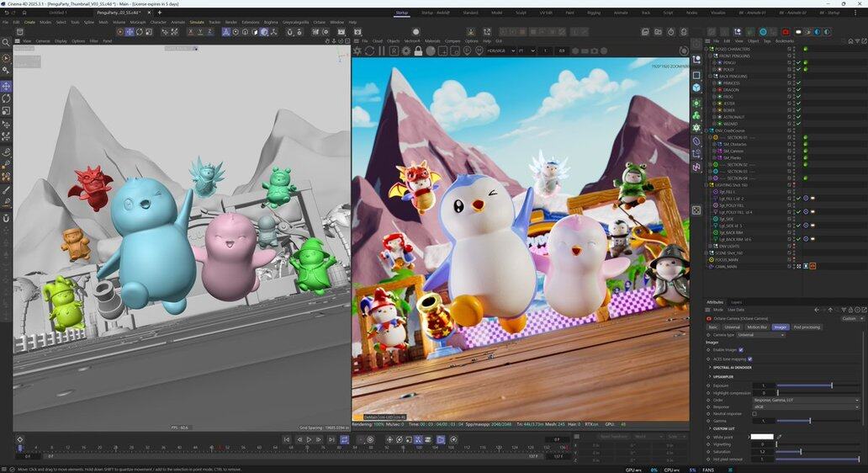
Task: Click Attributes up arrow icon
Action: (x=830, y=311)
